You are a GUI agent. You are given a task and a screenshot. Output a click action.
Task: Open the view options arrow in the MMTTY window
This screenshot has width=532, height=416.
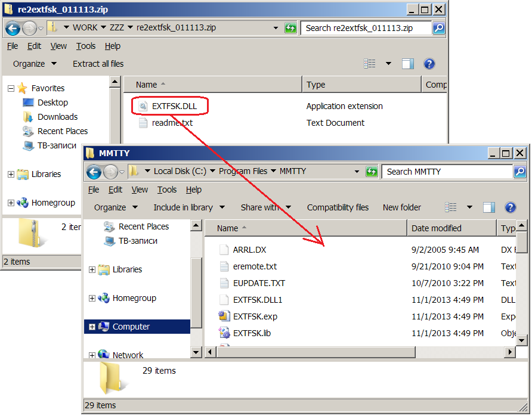pyautogui.click(x=469, y=207)
